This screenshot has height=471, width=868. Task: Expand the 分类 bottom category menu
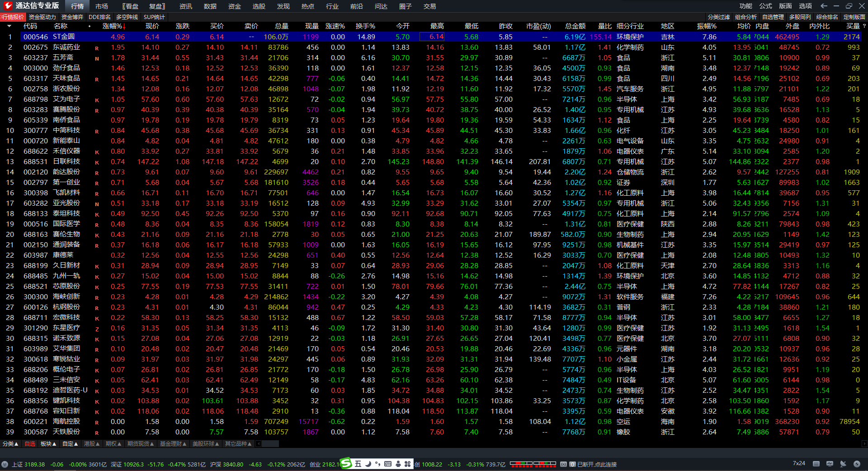pyautogui.click(x=10, y=444)
